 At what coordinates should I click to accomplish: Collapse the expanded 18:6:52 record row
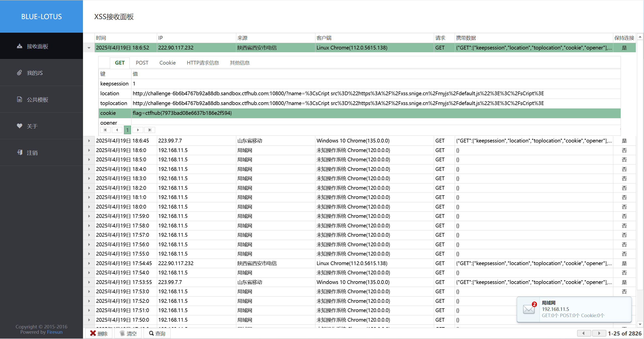coord(89,48)
